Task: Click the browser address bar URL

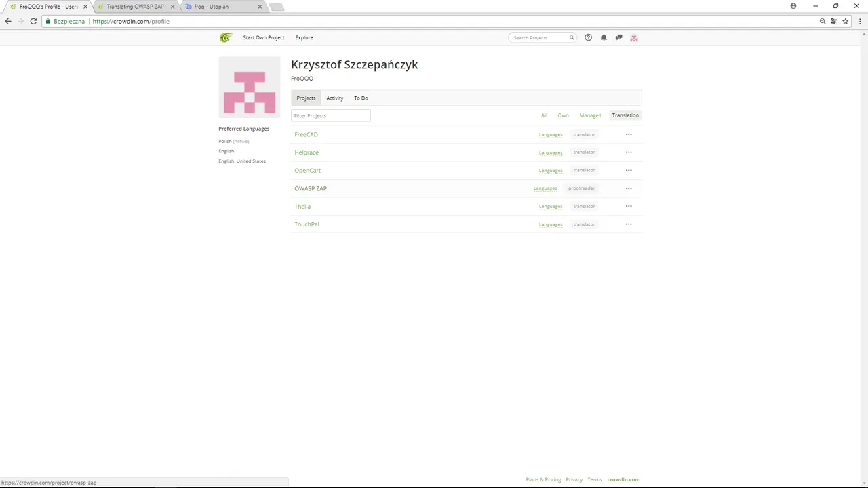Action: point(131,21)
